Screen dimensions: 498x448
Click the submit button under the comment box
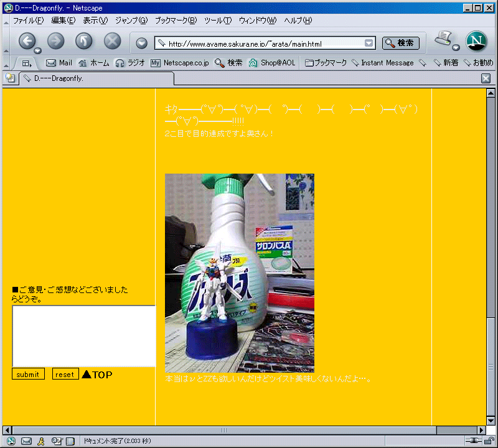click(x=28, y=374)
